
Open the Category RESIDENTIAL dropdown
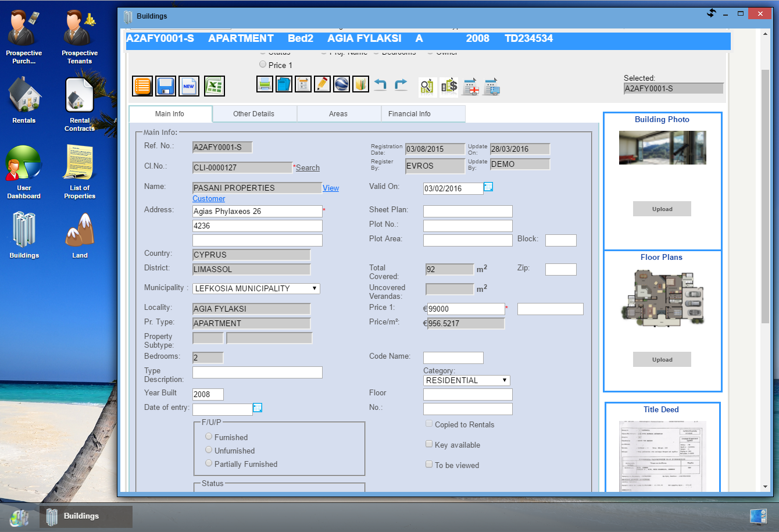coord(467,380)
